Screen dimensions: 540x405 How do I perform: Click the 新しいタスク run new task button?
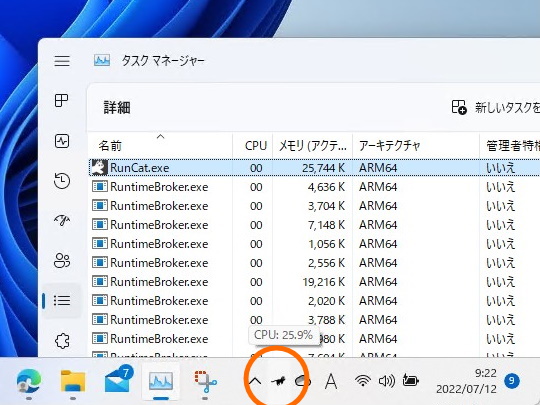[496, 107]
